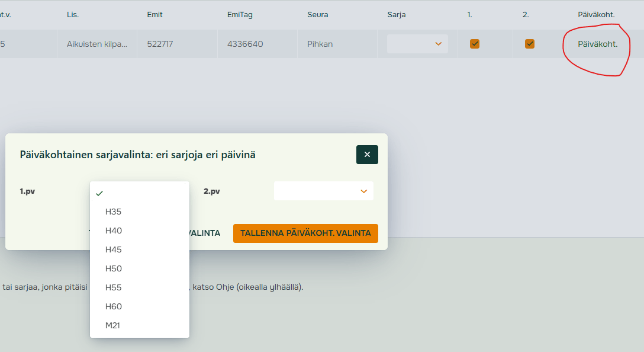Click the Emit cell 522717
This screenshot has height=352, width=644.
click(160, 44)
